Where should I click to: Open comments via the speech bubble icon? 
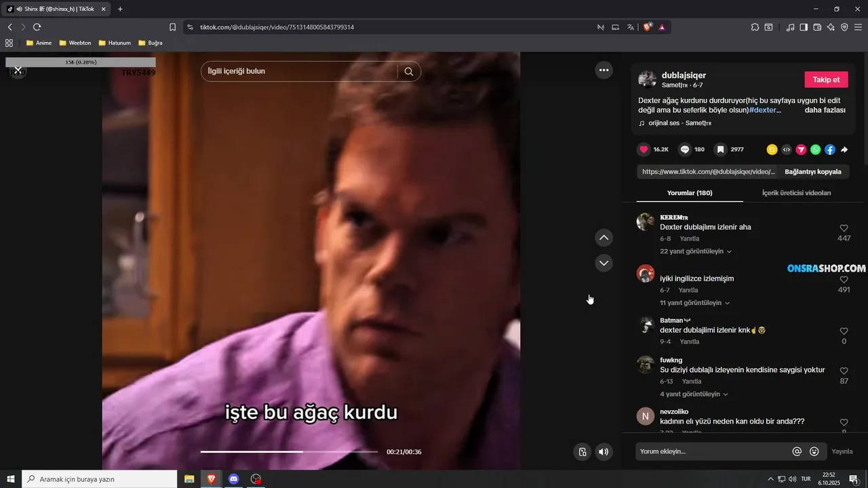click(685, 149)
